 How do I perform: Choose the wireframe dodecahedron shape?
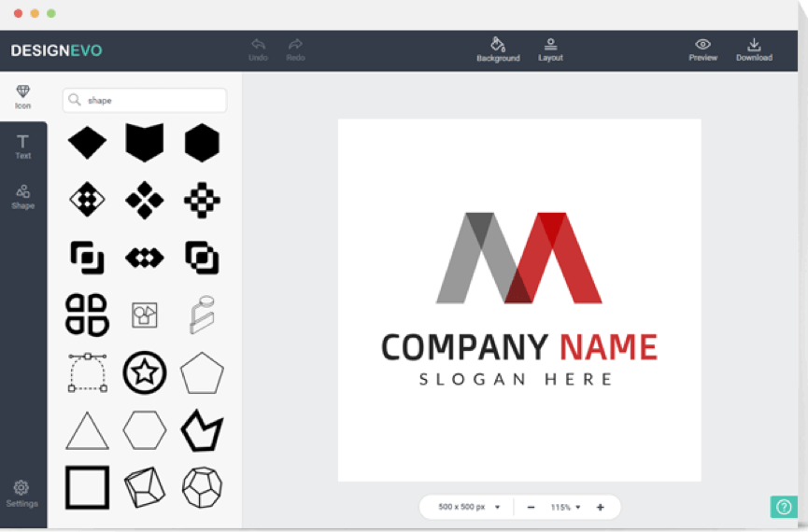tap(202, 487)
